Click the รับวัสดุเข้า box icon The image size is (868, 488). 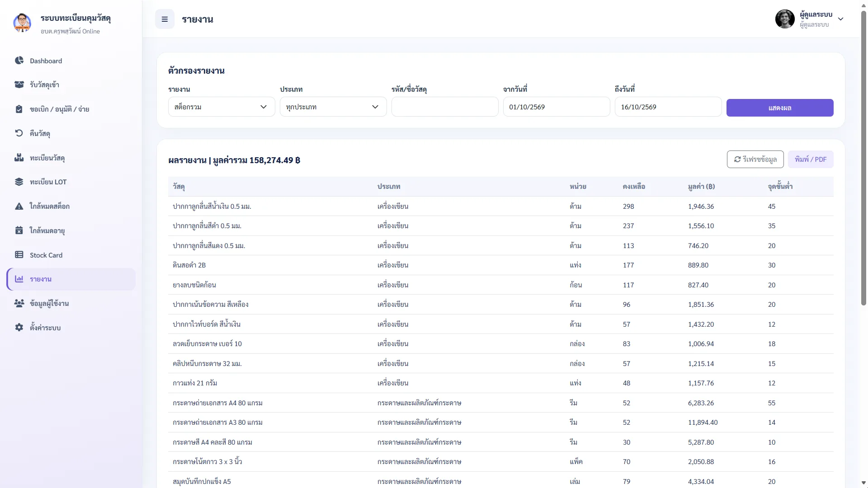(19, 84)
